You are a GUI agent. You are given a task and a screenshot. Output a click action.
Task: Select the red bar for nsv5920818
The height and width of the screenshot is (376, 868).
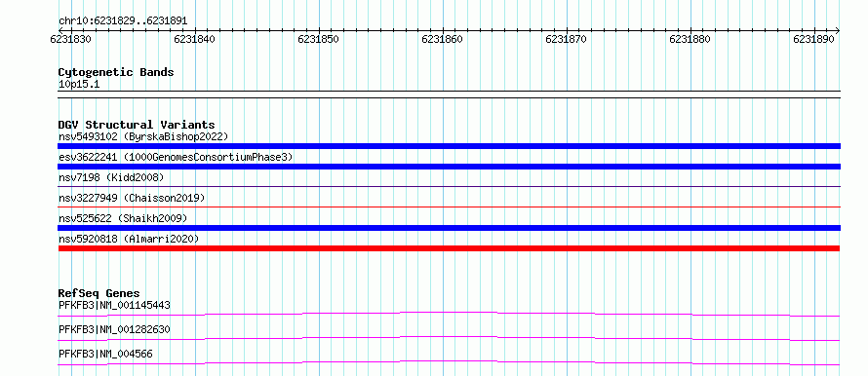pos(449,248)
